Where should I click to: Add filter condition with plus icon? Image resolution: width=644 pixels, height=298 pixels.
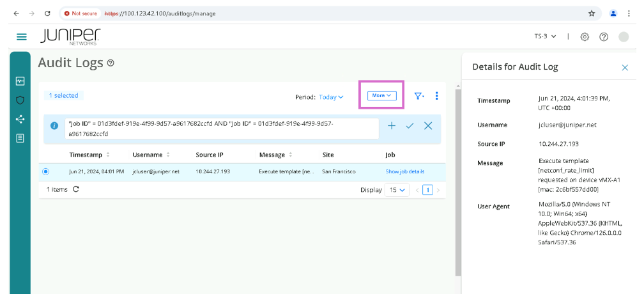[392, 126]
